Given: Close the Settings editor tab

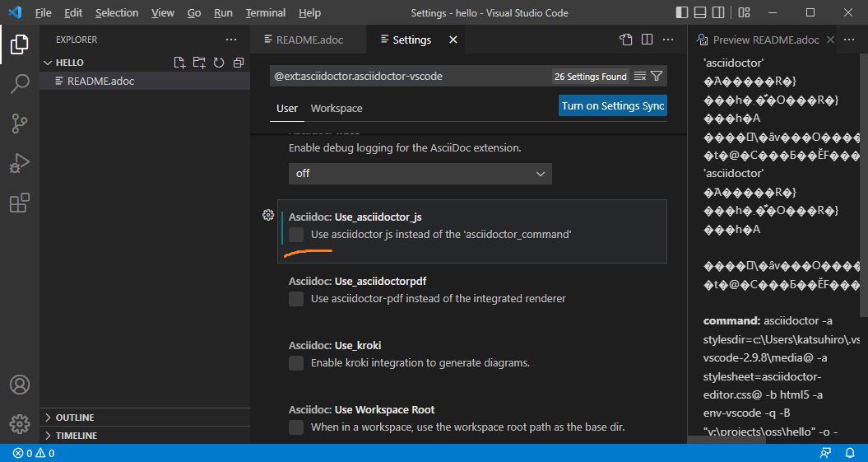Looking at the screenshot, I should [x=453, y=40].
